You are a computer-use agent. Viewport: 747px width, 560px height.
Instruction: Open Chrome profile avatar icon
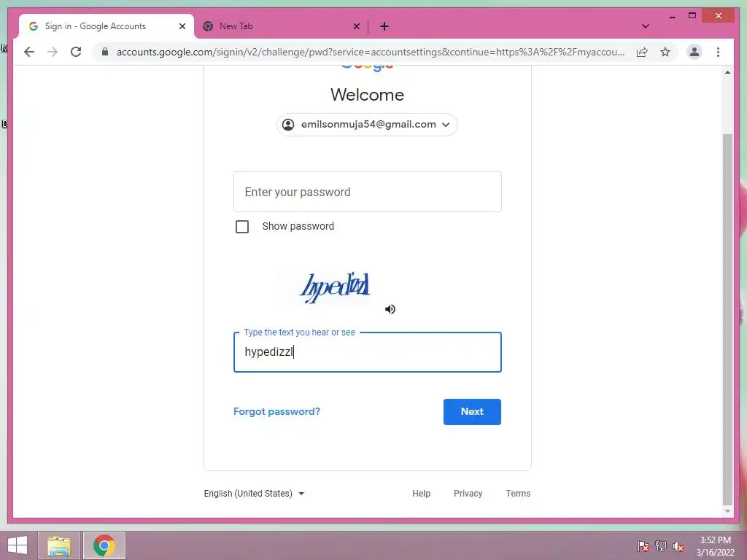point(694,52)
